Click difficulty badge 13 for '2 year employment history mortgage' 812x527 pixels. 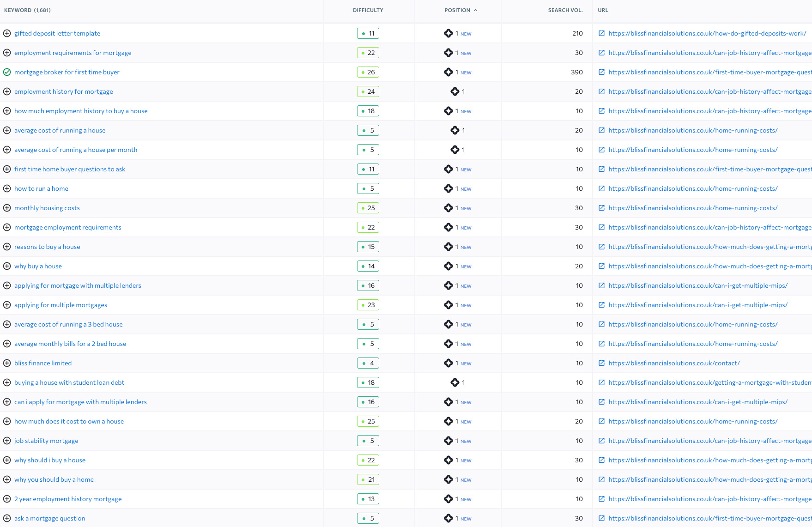[368, 499]
